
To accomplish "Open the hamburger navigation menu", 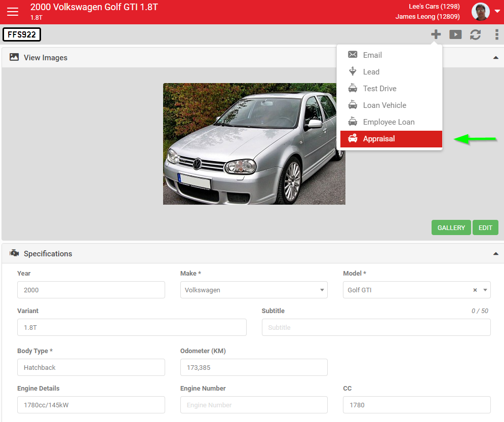I will click(13, 12).
